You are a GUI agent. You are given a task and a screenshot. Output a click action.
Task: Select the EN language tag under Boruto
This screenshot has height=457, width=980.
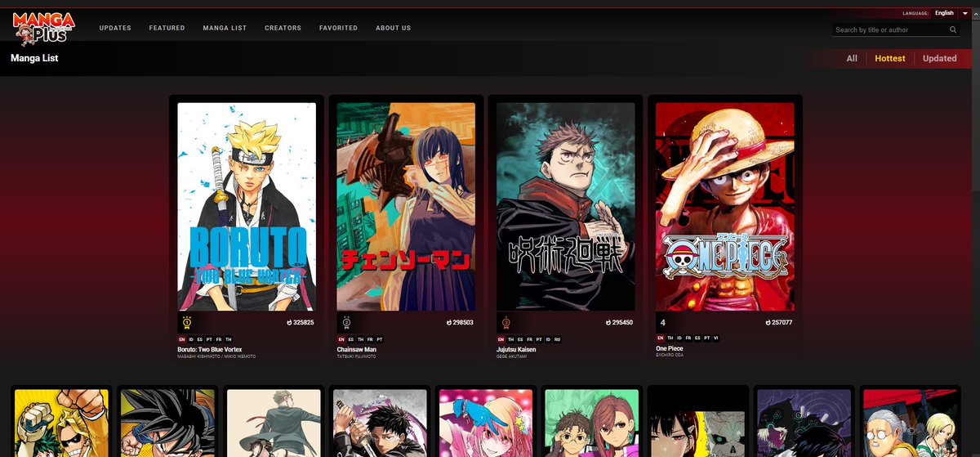[181, 338]
